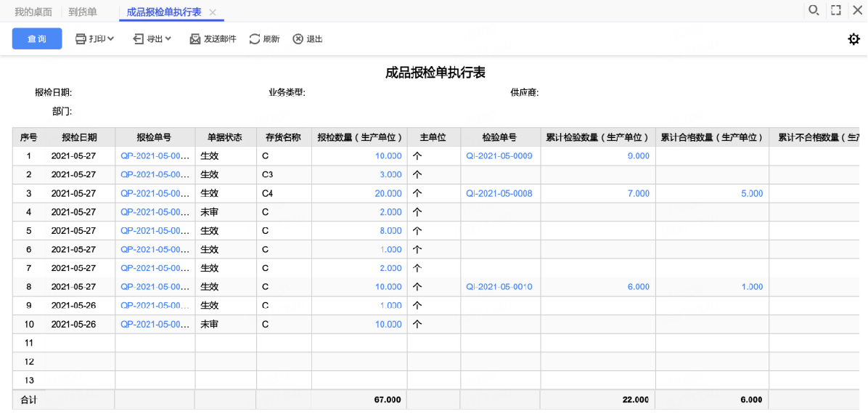This screenshot has height=414, width=868.
Task: Click the print icon in toolbar
Action: (x=81, y=38)
